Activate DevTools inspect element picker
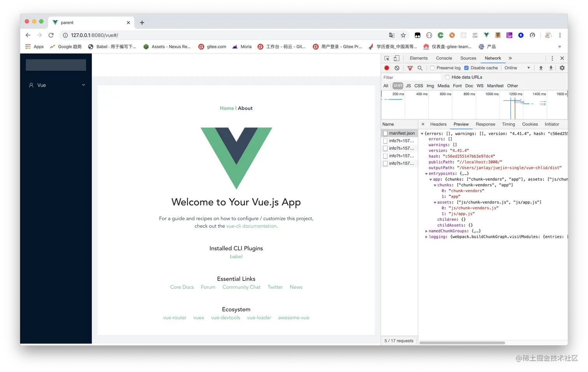The image size is (588, 372). pyautogui.click(x=387, y=58)
